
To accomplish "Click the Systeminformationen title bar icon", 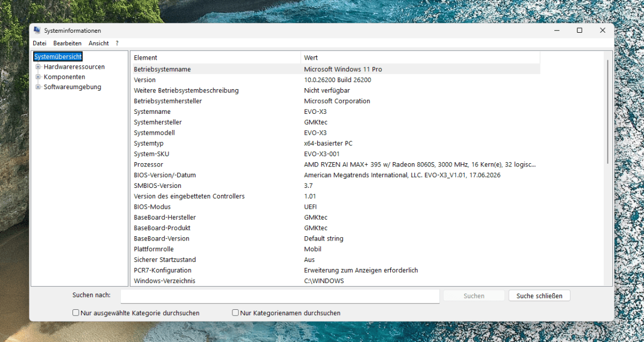I will tap(37, 31).
